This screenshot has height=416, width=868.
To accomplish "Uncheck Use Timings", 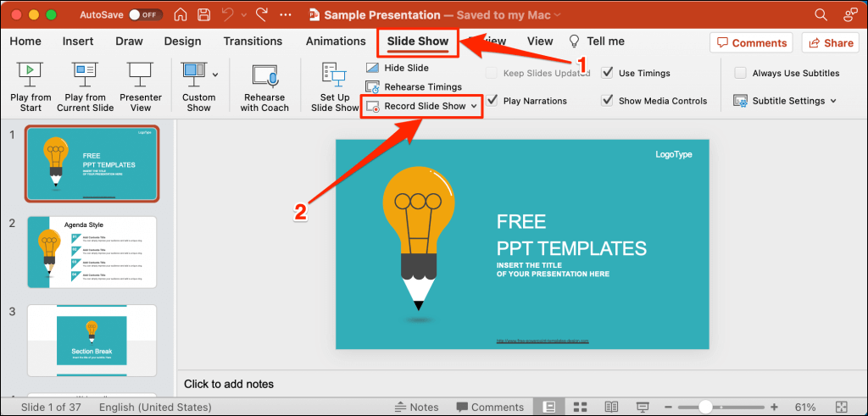I will (607, 73).
